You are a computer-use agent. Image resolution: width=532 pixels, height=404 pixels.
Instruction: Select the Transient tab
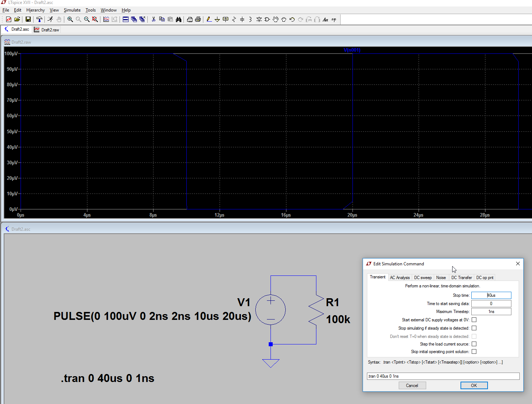(x=378, y=277)
